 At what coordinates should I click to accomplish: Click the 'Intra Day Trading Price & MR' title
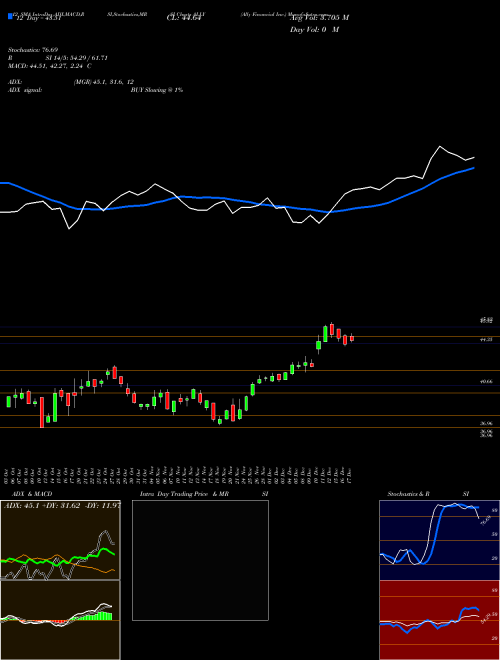click(x=184, y=494)
